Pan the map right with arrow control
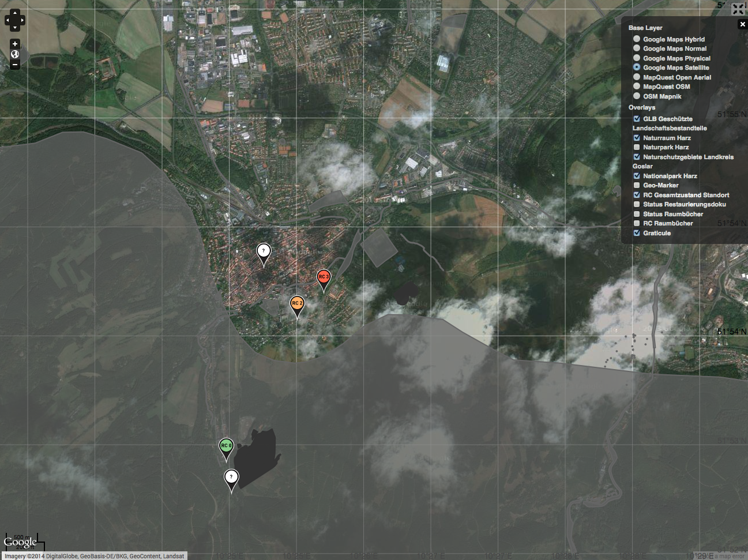The height and width of the screenshot is (560, 748). 22,20
